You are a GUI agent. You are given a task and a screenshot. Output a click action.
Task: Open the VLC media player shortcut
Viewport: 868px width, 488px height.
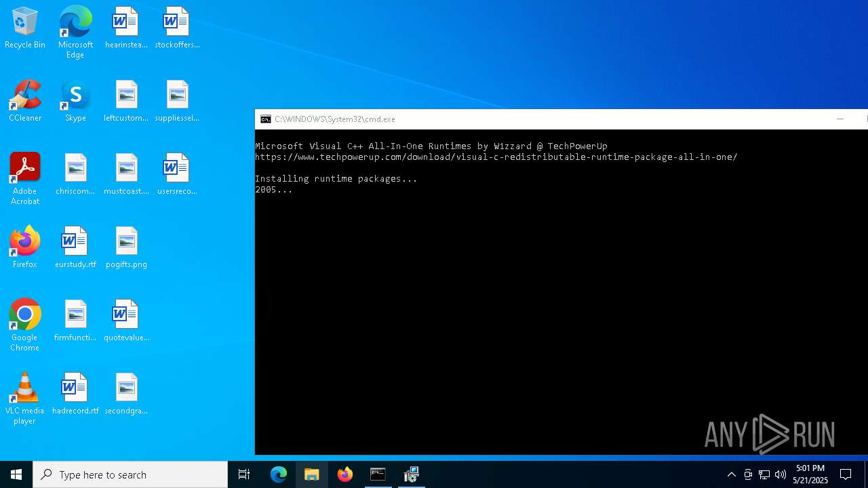(x=25, y=399)
